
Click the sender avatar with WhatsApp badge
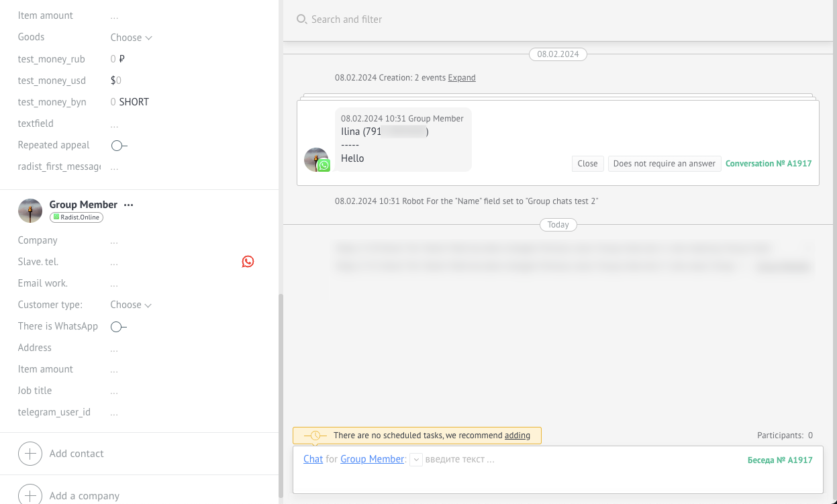click(x=316, y=160)
